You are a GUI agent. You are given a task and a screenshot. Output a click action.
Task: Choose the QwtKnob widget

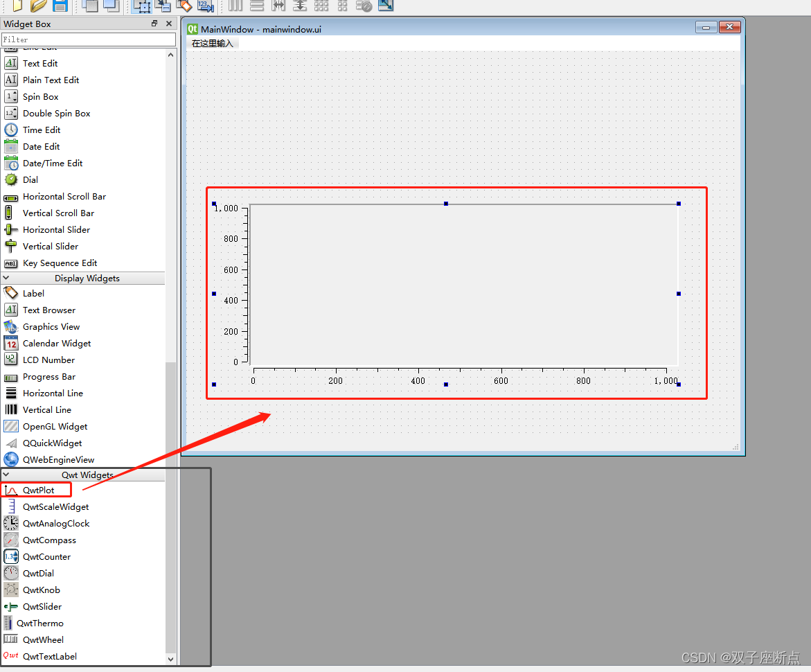point(42,590)
